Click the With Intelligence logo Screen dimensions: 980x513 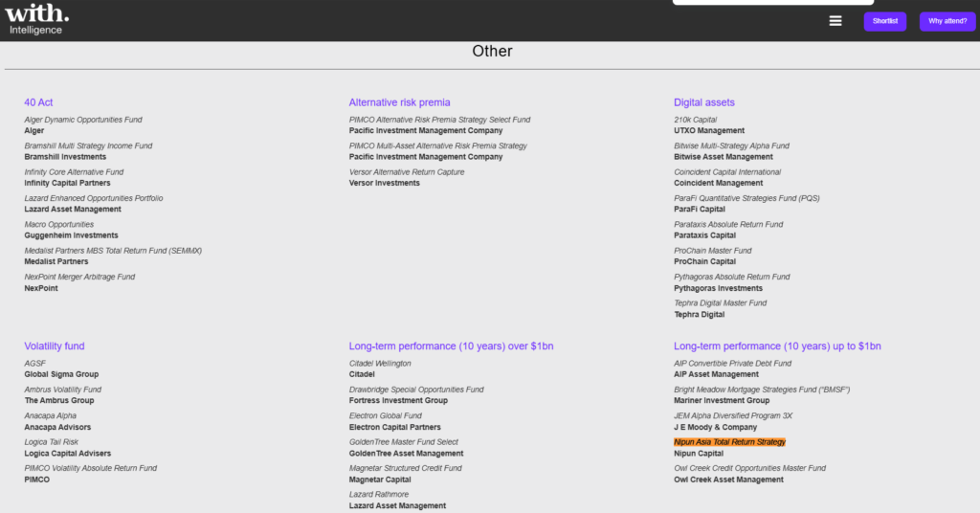39,18
